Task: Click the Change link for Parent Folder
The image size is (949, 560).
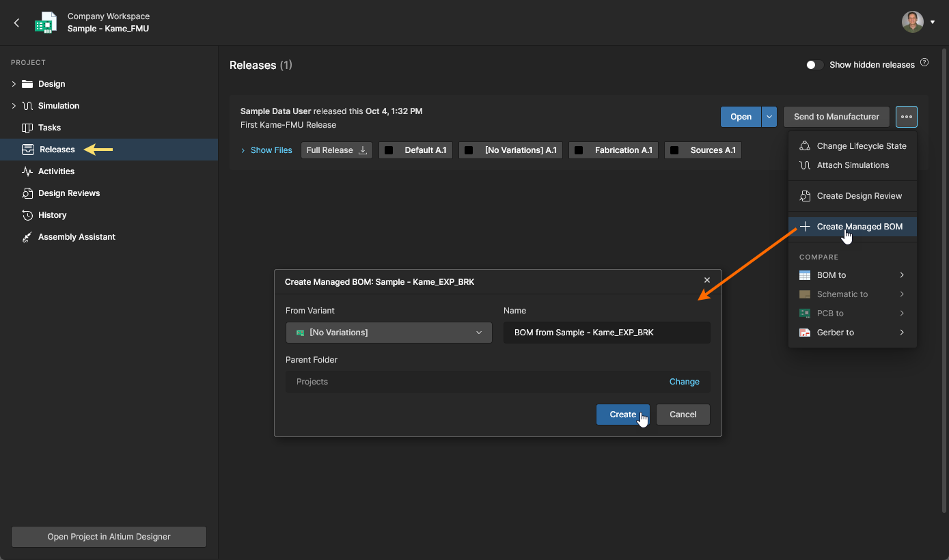Action: pos(684,382)
